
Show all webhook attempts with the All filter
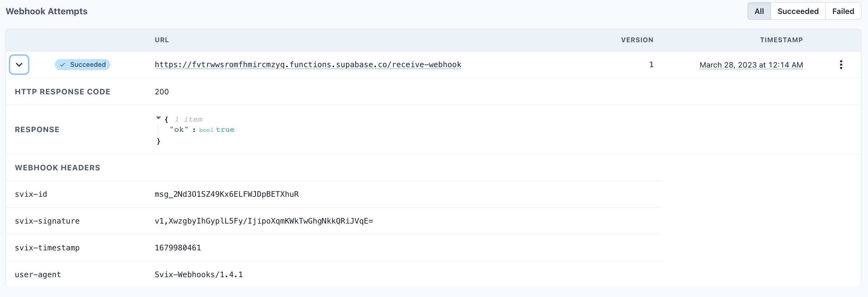point(759,11)
